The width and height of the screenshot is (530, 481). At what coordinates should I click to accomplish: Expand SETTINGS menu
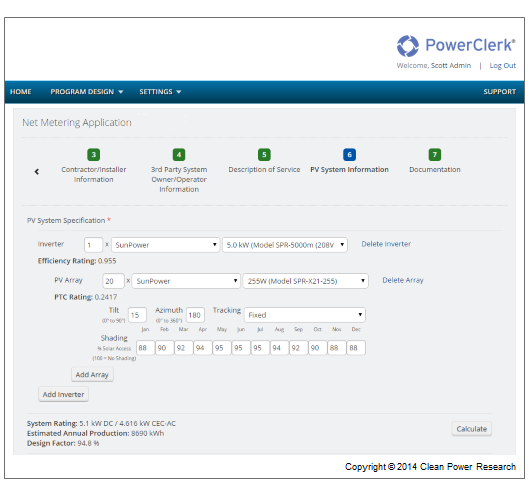(160, 92)
